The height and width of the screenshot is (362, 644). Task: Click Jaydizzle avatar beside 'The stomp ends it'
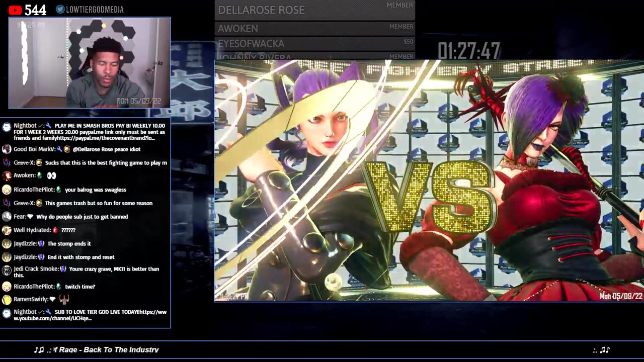(7, 244)
